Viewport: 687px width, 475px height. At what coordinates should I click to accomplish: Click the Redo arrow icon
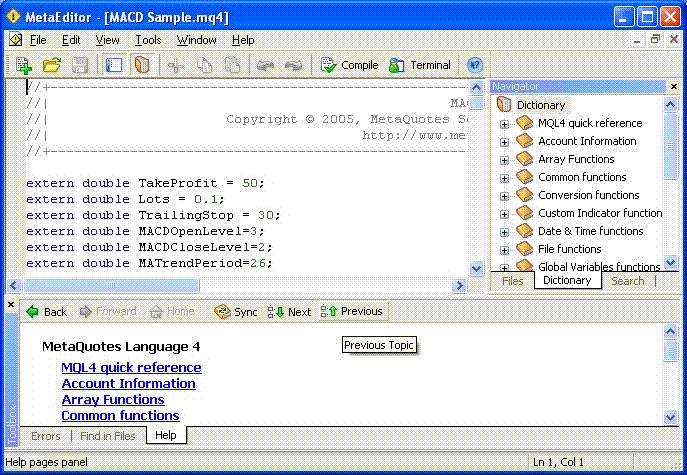(293, 65)
